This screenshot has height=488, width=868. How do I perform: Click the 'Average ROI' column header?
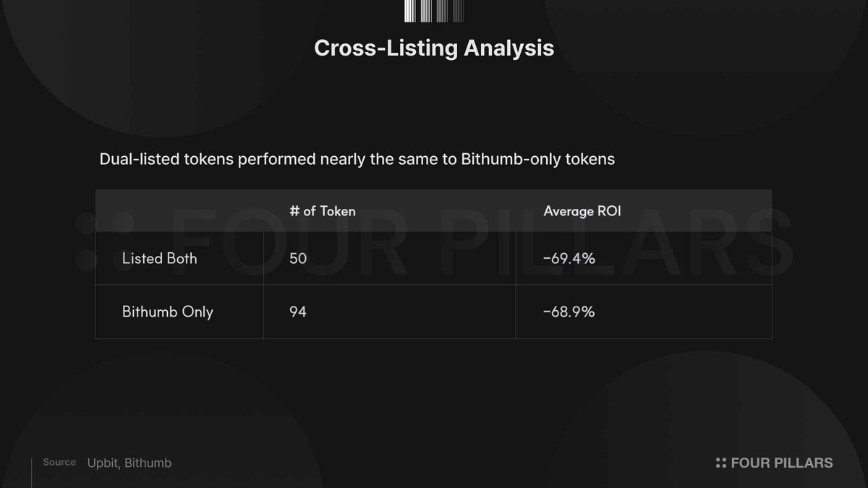point(582,211)
